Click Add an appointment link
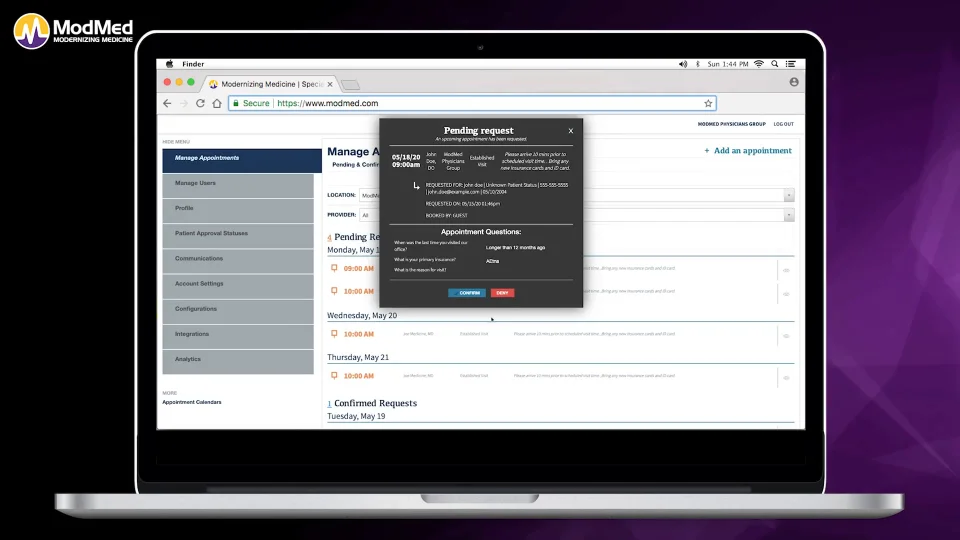 pos(748,151)
